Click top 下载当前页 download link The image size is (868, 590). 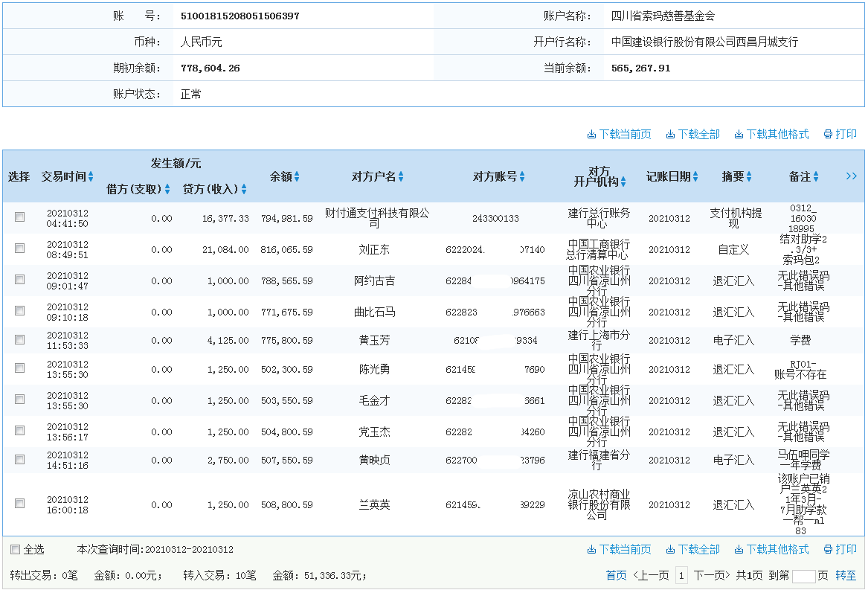point(619,135)
